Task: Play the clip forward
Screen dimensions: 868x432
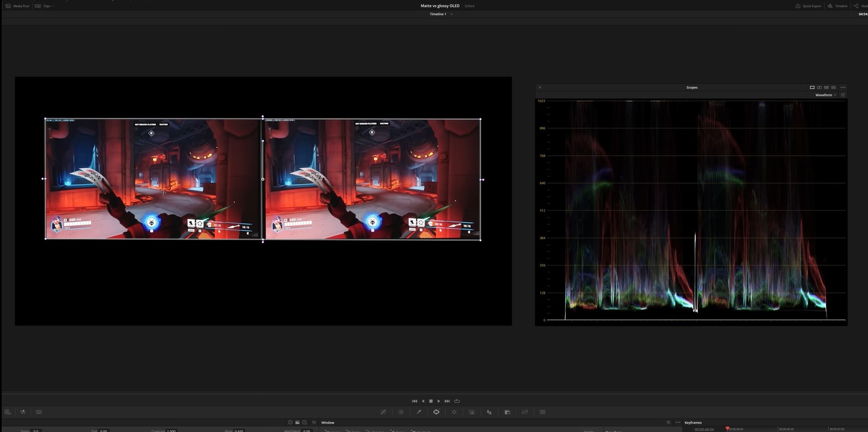Action: coord(439,401)
